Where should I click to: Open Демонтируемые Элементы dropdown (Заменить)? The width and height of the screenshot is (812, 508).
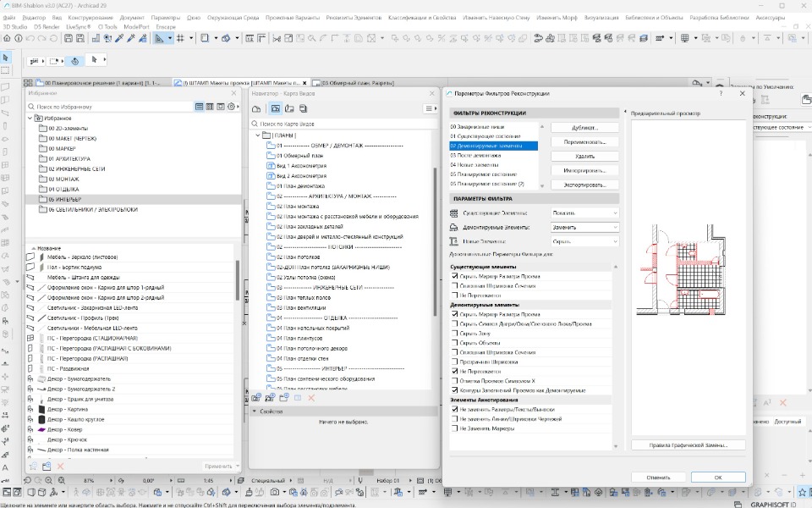[584, 227]
